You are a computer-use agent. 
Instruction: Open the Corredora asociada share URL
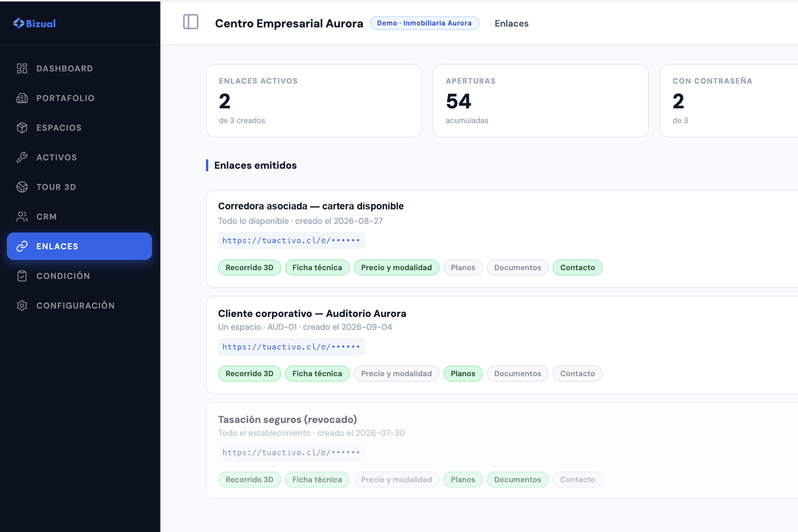(291, 240)
